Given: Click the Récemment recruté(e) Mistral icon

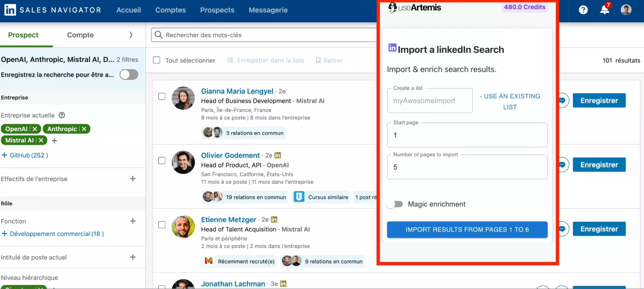Looking at the screenshot, I should click(x=209, y=261).
